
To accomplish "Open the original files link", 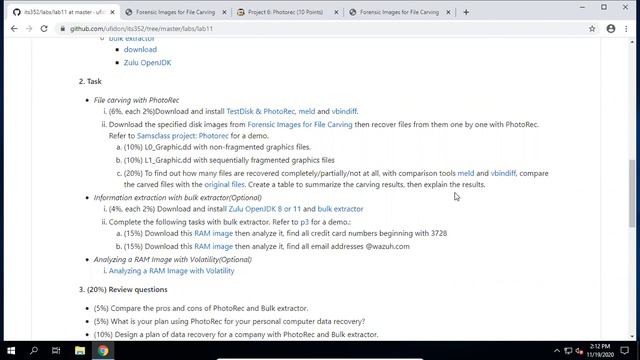I will point(224,184).
